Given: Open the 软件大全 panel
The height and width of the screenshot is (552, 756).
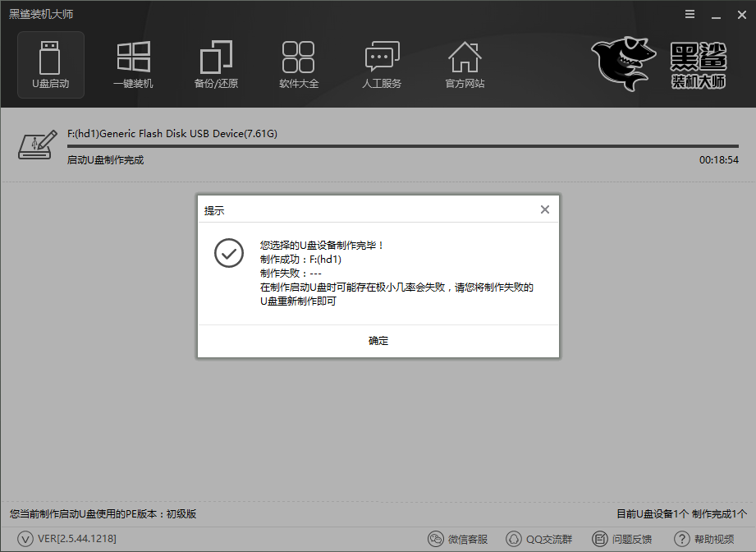Looking at the screenshot, I should pos(299,64).
